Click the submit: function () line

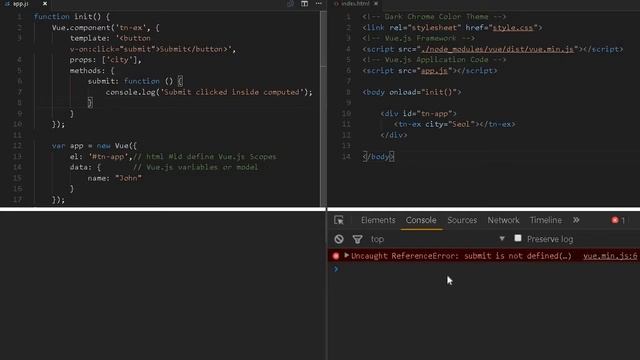[135, 81]
